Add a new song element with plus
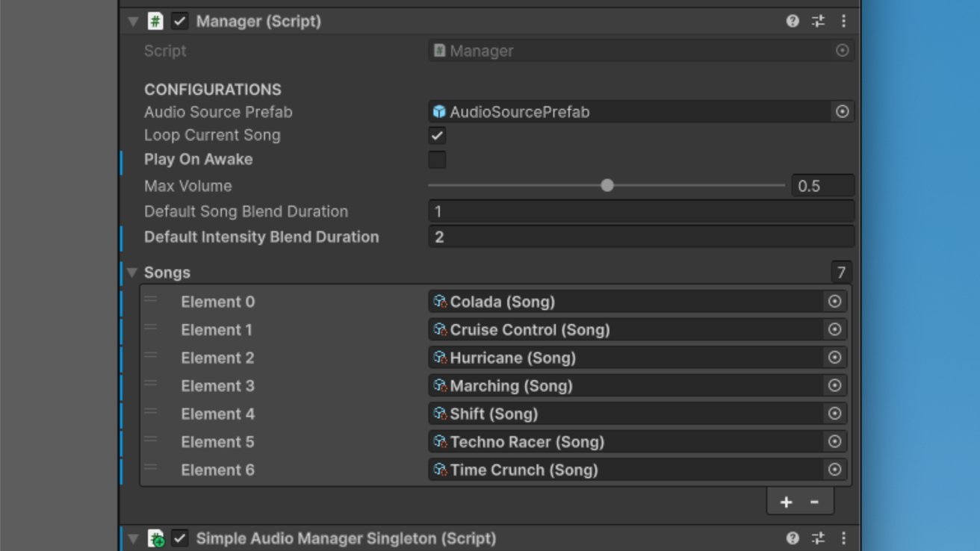 coord(786,502)
